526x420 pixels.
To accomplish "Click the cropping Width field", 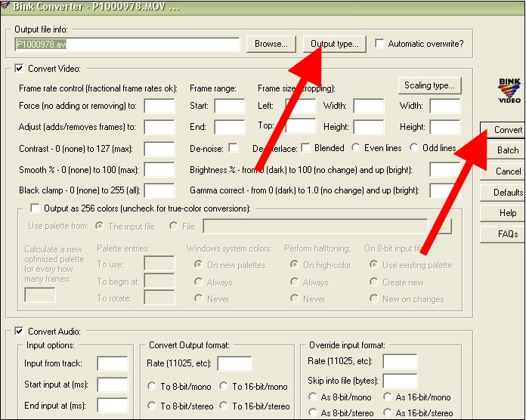I will [x=369, y=106].
